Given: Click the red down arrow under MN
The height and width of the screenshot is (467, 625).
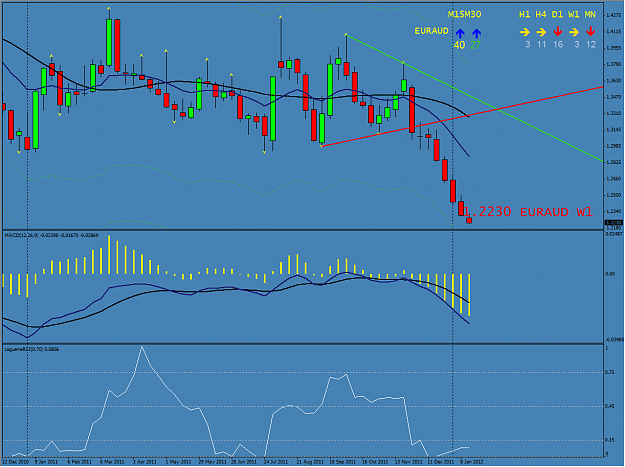Looking at the screenshot, I should (590, 31).
